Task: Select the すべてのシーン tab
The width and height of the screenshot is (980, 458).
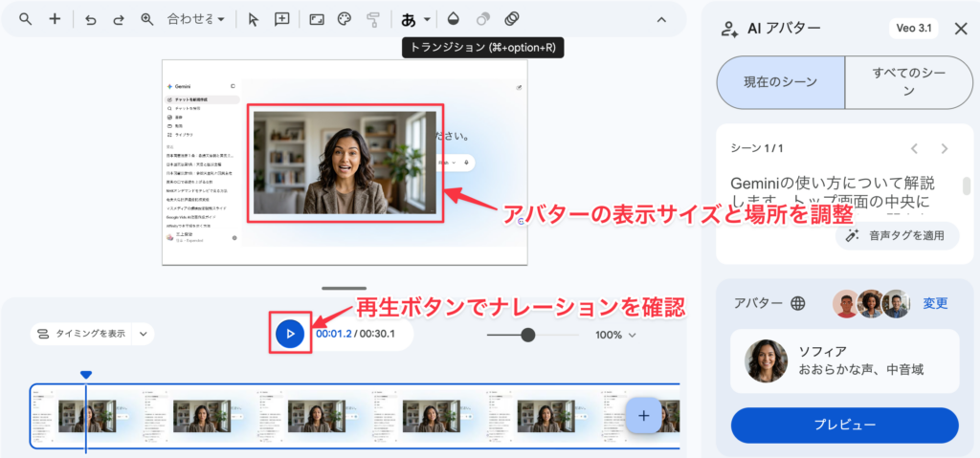Action: coord(909,82)
